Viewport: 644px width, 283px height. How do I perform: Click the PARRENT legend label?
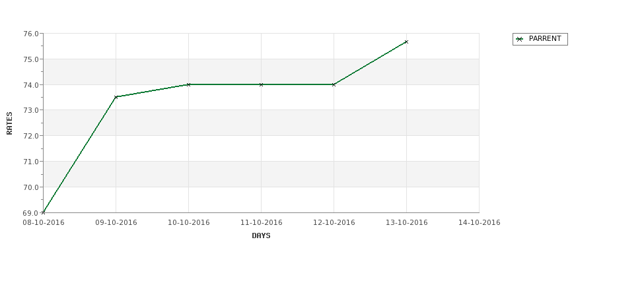[545, 39]
